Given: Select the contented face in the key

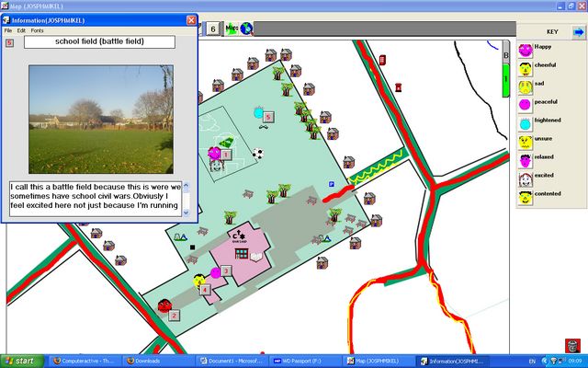Looking at the screenshot, I should (x=526, y=198).
